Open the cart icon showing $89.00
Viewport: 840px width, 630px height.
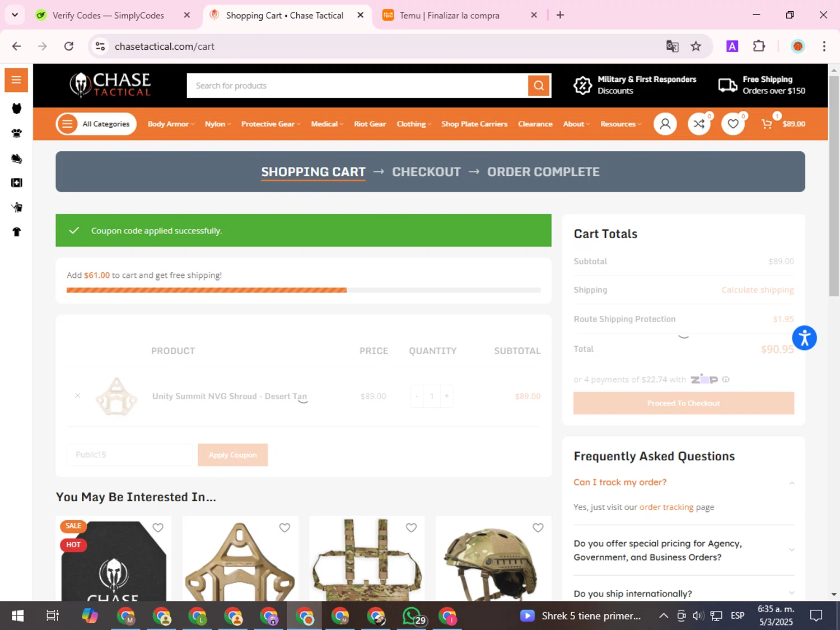click(x=783, y=124)
